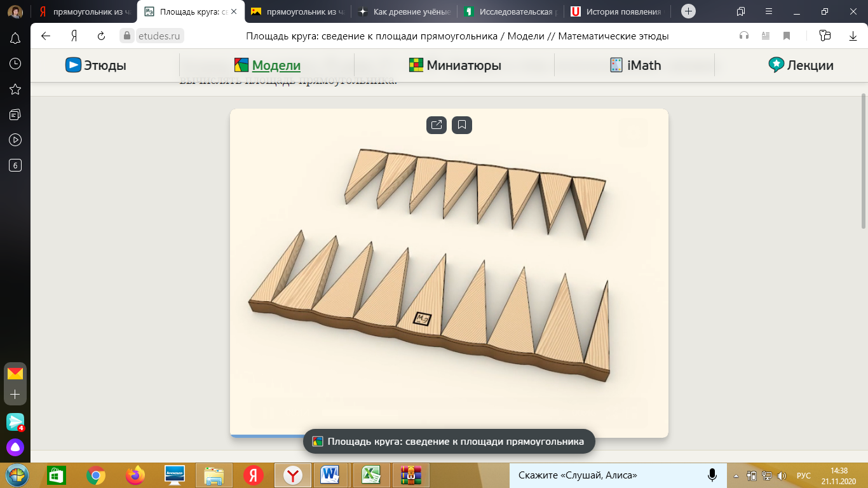Open the collections icon in the sidebar
This screenshot has width=868, height=488.
click(15, 114)
